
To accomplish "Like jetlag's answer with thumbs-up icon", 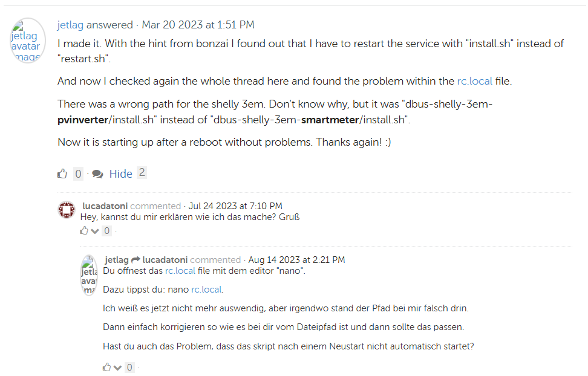I will click(62, 174).
